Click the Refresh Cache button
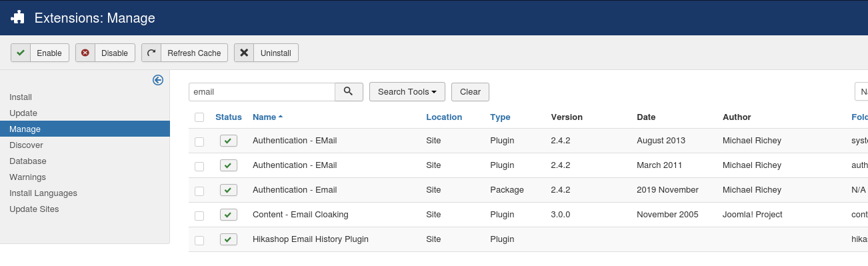Screen dimensions: 868x266 click(185, 53)
